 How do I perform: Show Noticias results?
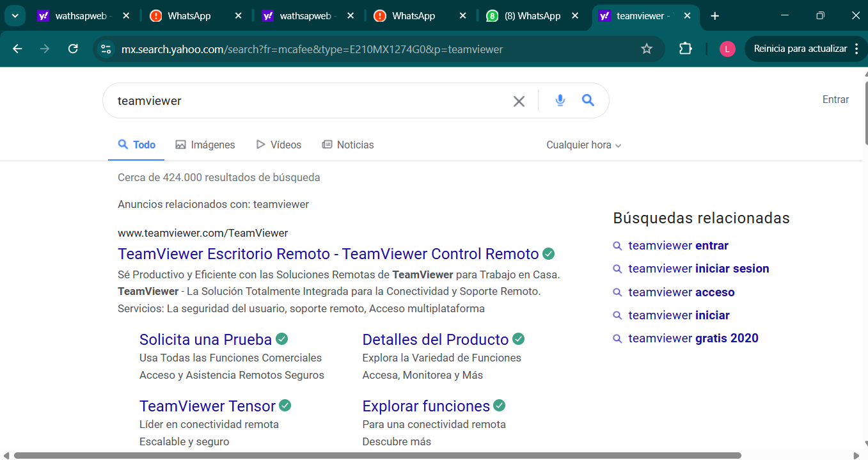pyautogui.click(x=348, y=145)
